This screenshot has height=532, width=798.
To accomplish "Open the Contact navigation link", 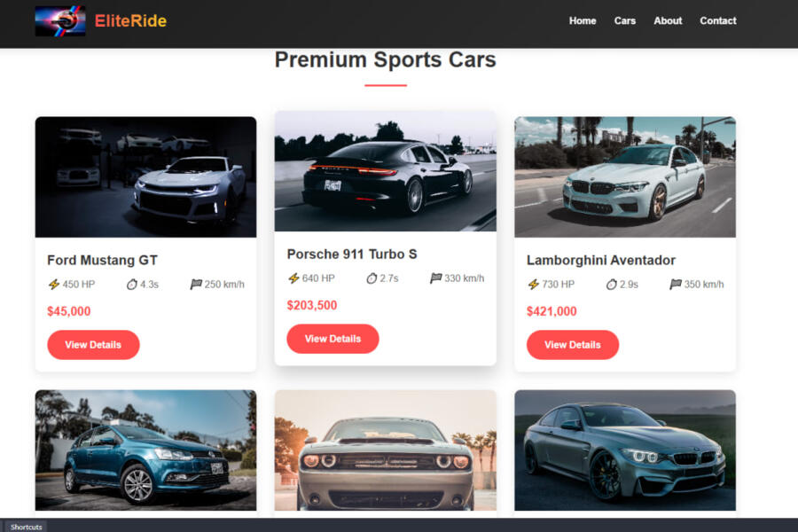I will [717, 21].
